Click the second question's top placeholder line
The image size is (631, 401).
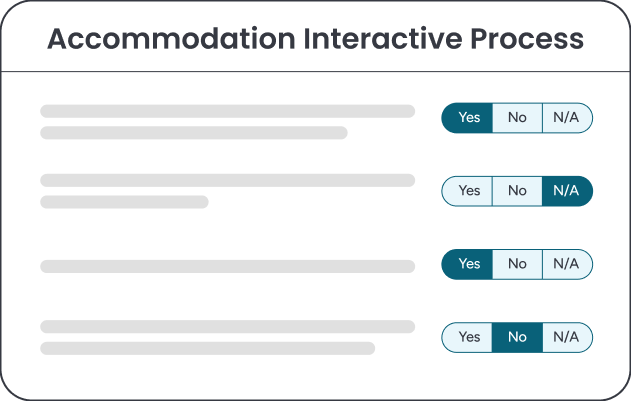coord(227,180)
